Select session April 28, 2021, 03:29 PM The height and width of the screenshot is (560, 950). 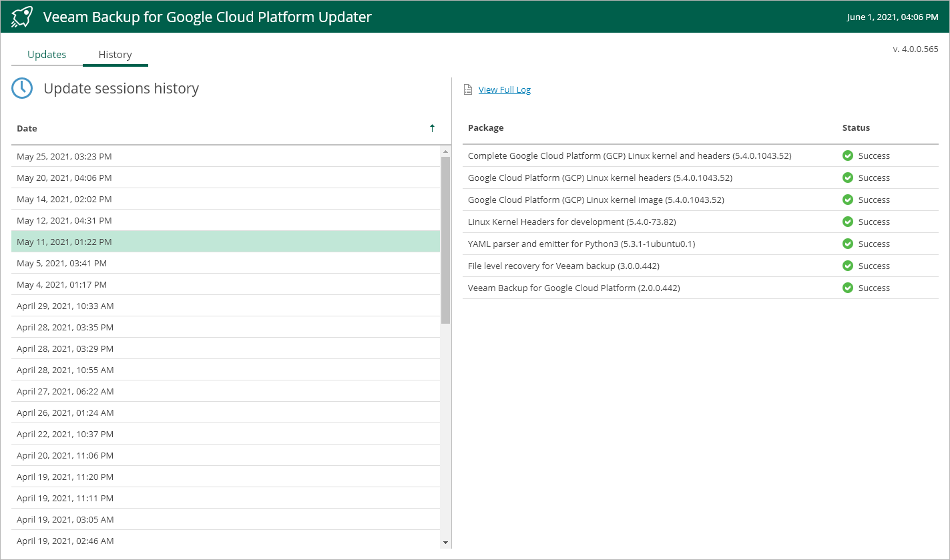pos(226,348)
